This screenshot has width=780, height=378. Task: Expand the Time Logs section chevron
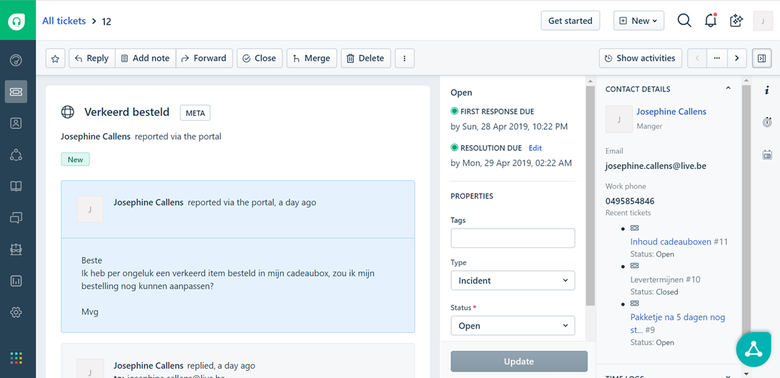(x=728, y=376)
